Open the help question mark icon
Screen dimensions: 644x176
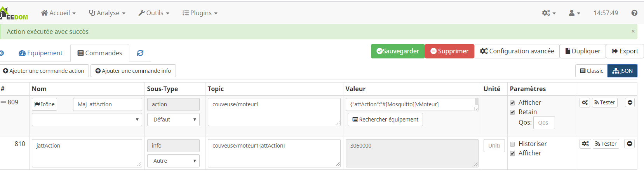click(x=634, y=13)
